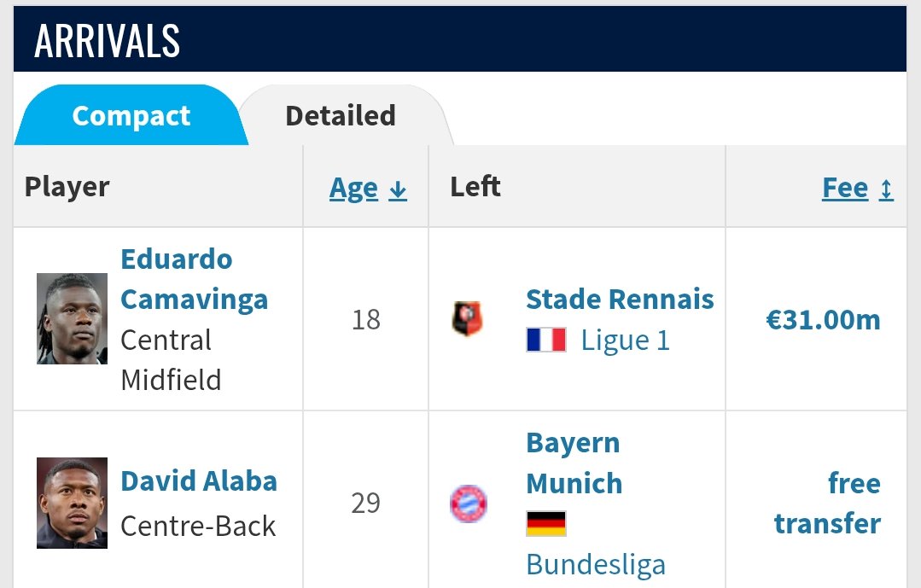This screenshot has width=921, height=588.
Task: View the €31.00m transfer fee details
Action: point(823,320)
